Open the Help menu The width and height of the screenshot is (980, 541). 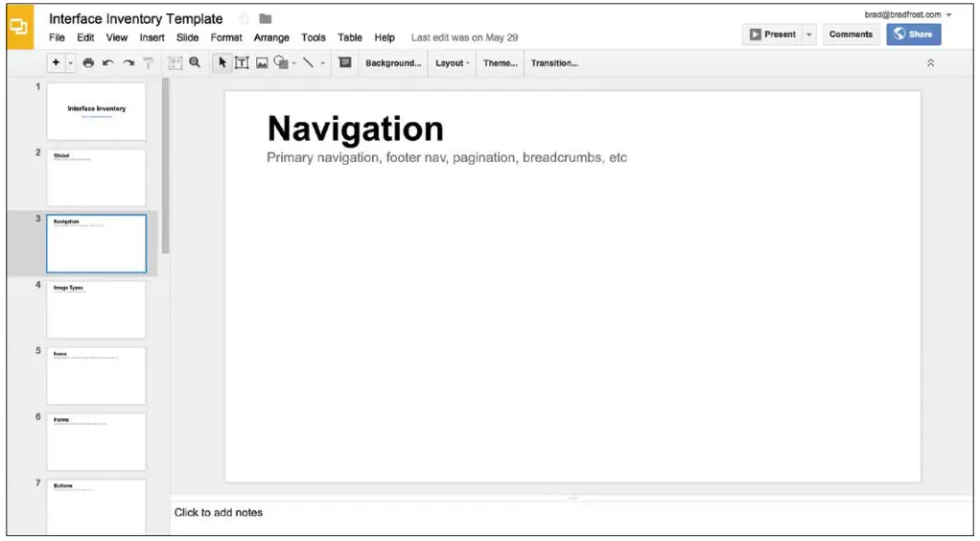coord(385,37)
